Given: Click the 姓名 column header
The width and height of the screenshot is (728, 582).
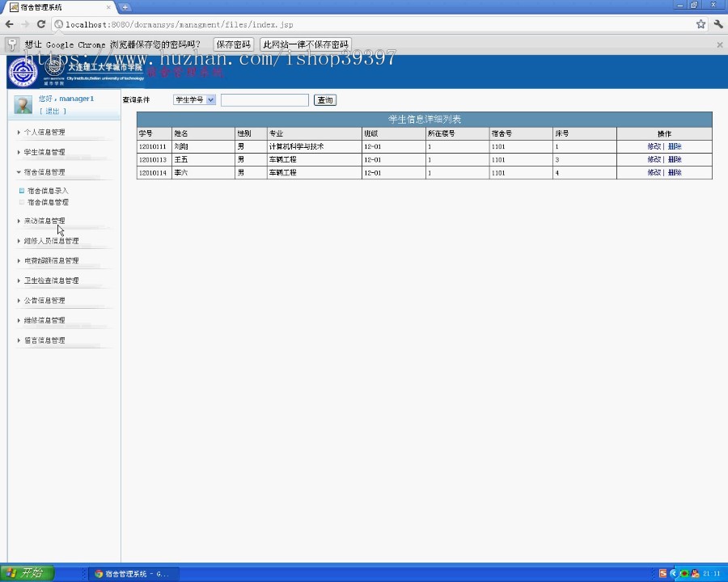Looking at the screenshot, I should point(203,133).
